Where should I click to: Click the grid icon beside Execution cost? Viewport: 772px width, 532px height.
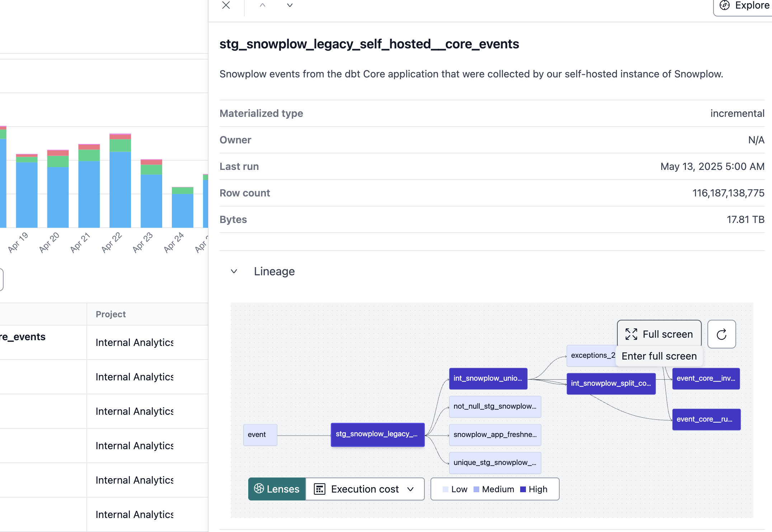pyautogui.click(x=320, y=489)
